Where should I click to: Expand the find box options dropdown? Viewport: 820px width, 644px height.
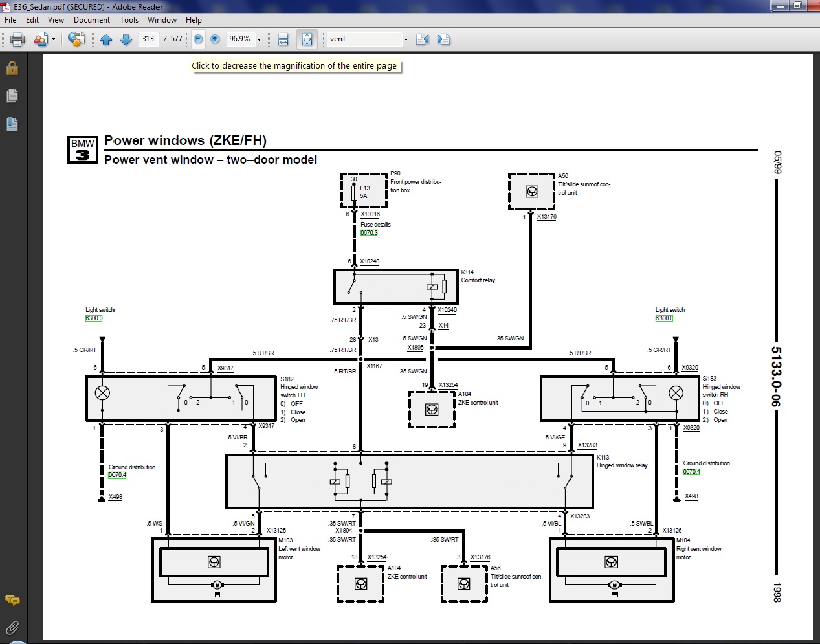click(x=406, y=39)
